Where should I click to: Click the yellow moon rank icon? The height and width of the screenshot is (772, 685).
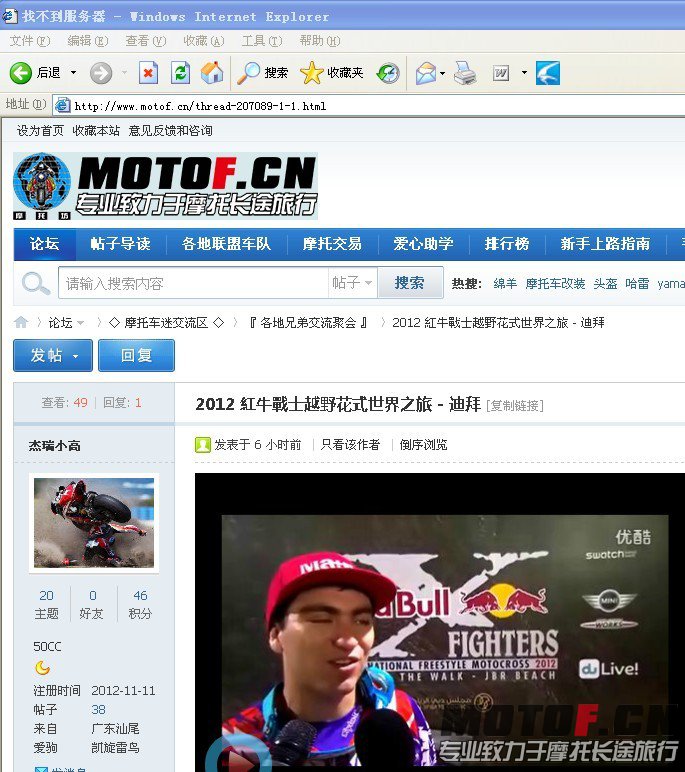[x=42, y=668]
